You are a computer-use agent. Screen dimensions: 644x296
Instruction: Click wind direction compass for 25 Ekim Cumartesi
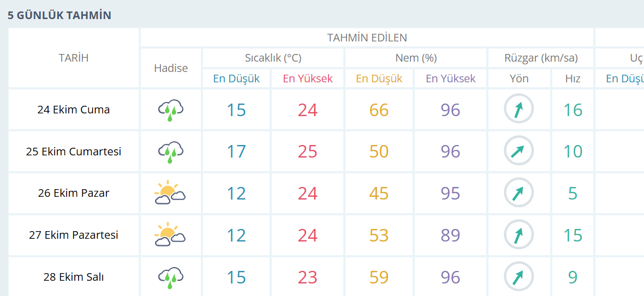point(518,152)
